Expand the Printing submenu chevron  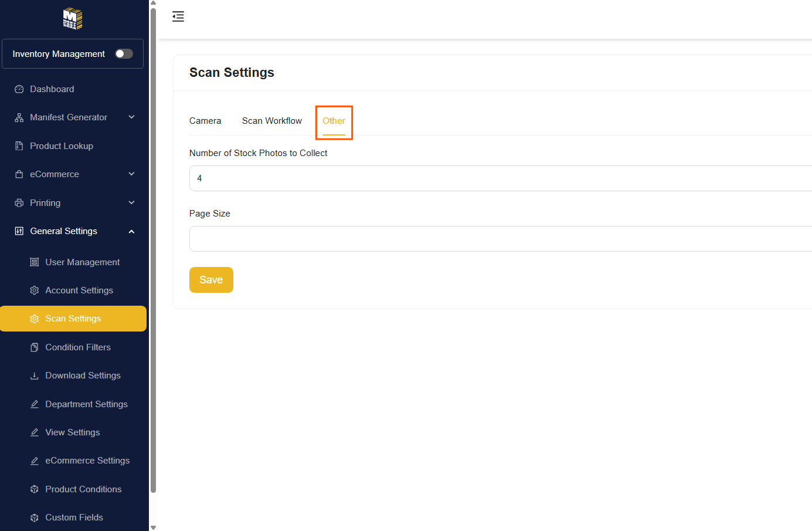click(x=131, y=203)
